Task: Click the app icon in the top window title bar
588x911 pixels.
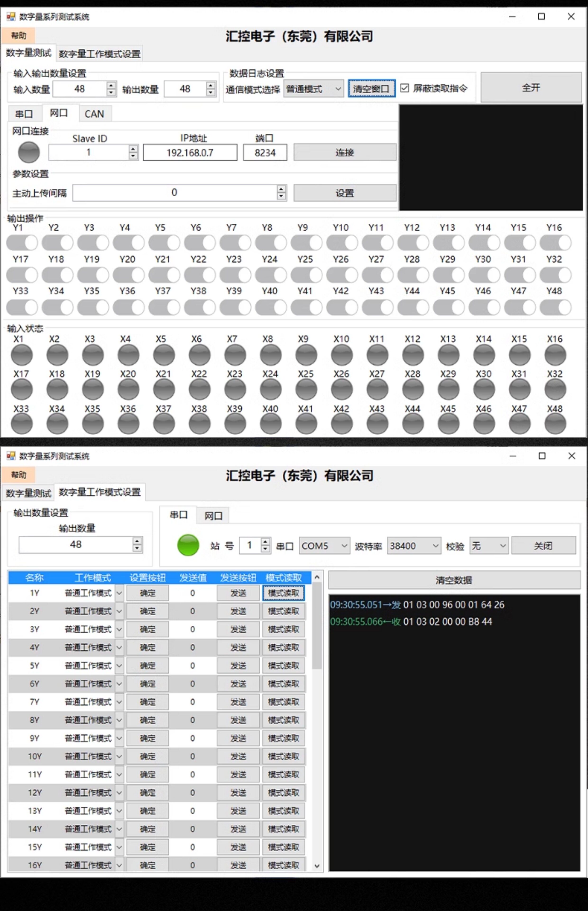Action: [x=11, y=16]
